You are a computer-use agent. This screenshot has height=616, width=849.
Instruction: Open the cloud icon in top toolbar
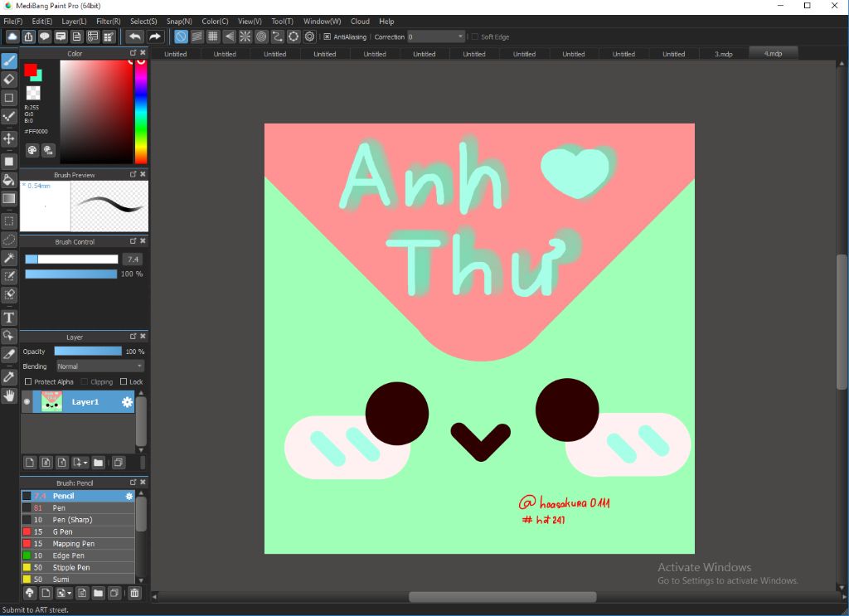pos(12,36)
